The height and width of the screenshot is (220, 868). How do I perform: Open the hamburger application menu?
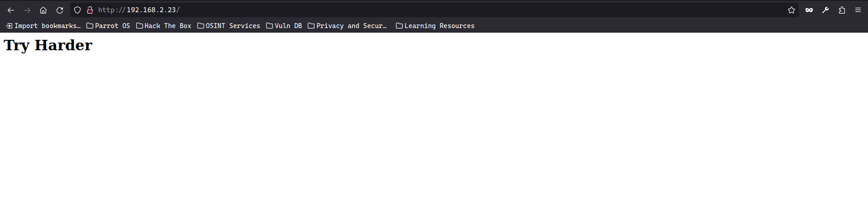coord(858,10)
